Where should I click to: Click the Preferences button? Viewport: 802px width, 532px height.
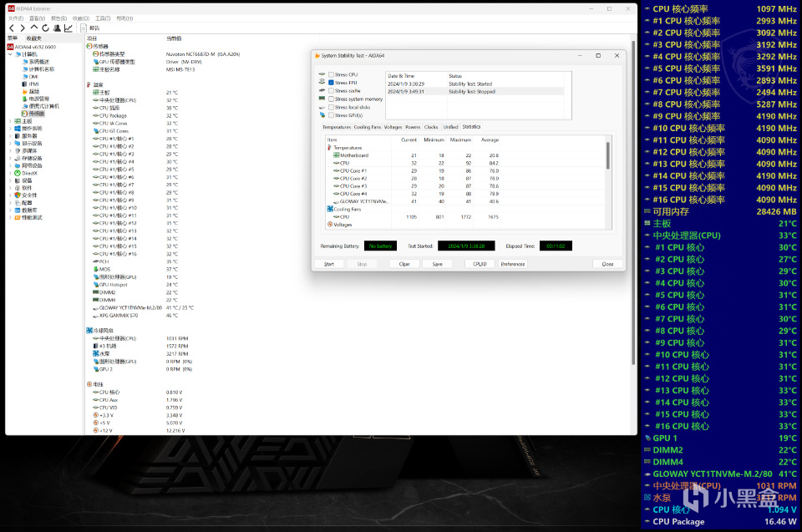[512, 264]
